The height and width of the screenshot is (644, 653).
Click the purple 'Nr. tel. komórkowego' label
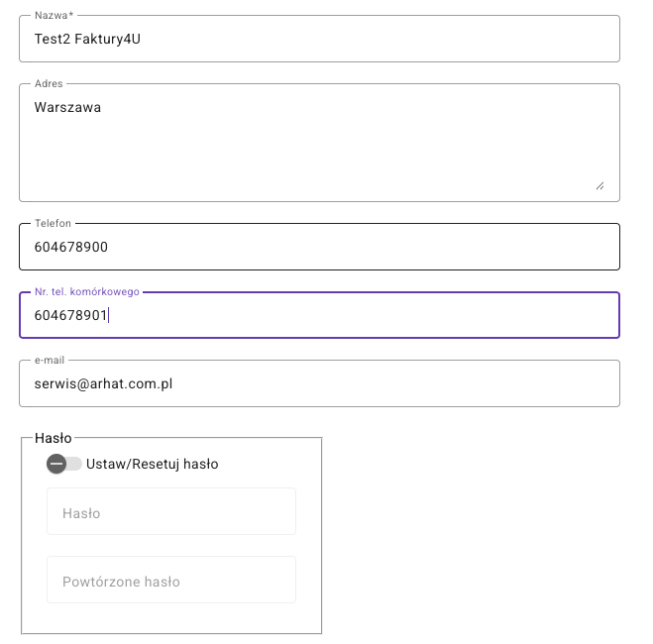coord(87,292)
